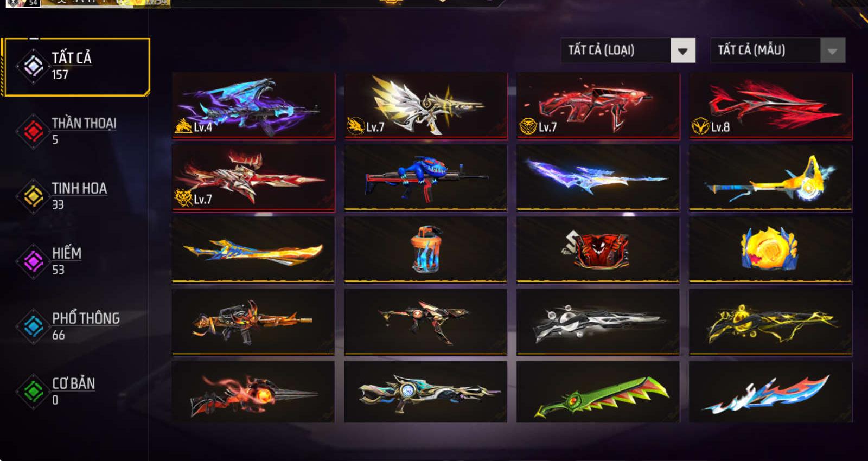This screenshot has height=461, width=868.
Task: Show the PHỔ THÔNG category items
Action: [x=74, y=326]
